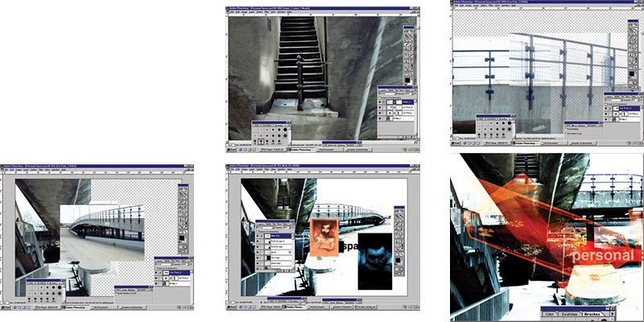The height and width of the screenshot is (322, 644).
Task: Pick largest soft round brush in stairs screenshot
Action: tap(285, 135)
